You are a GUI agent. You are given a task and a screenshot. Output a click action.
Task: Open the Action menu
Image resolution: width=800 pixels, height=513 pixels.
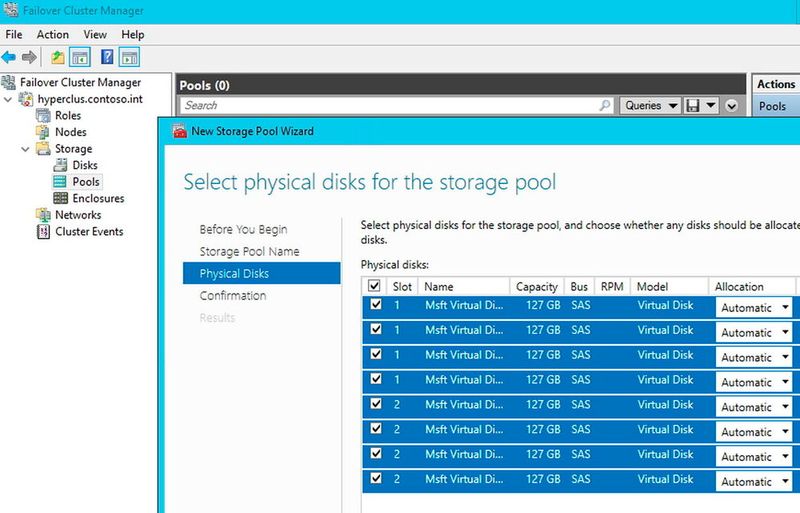[x=53, y=34]
